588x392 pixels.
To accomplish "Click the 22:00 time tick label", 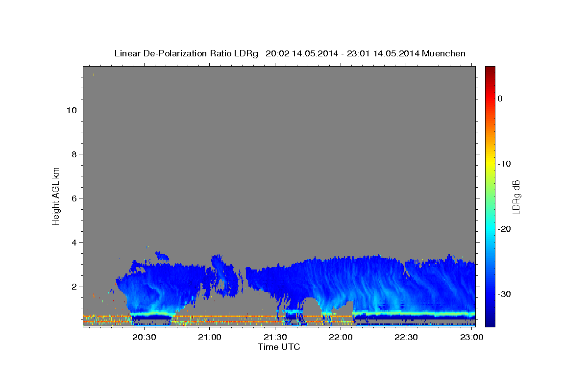I will coord(341,338).
